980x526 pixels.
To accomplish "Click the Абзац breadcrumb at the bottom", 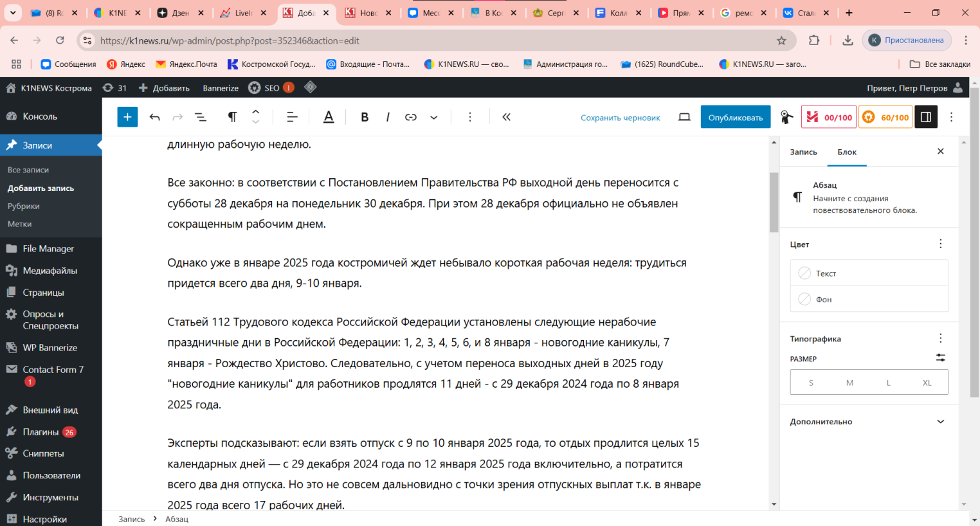I will [178, 518].
